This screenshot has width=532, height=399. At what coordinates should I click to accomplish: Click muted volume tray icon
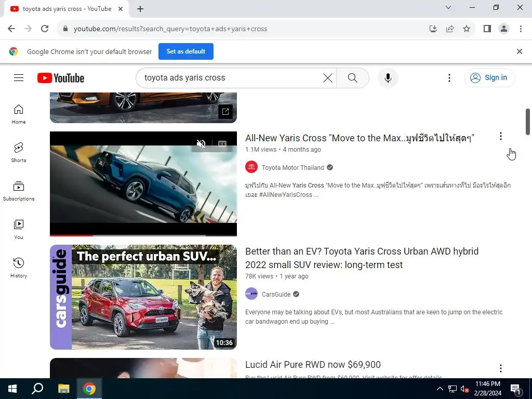tap(464, 389)
